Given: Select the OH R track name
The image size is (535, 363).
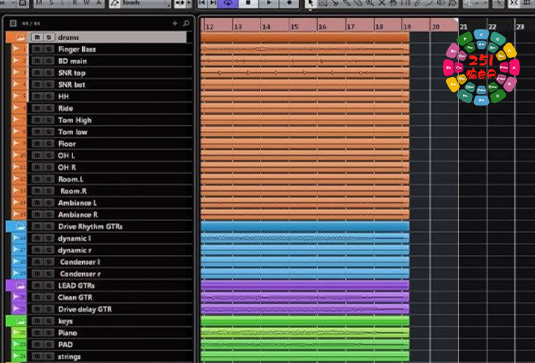Looking at the screenshot, I should (x=67, y=167).
